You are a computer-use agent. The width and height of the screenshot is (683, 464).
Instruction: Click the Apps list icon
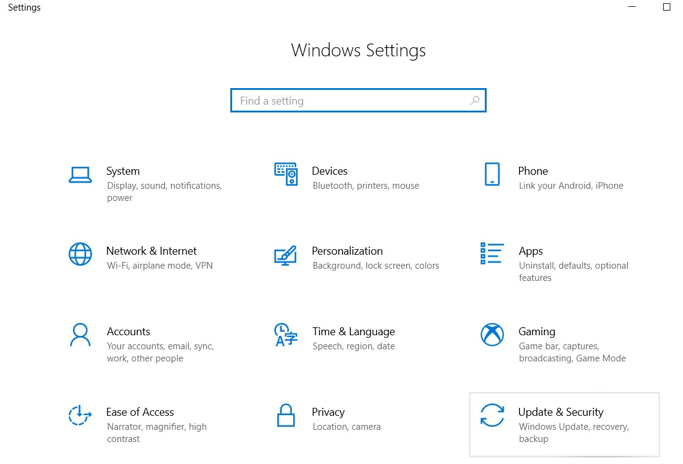point(492,254)
